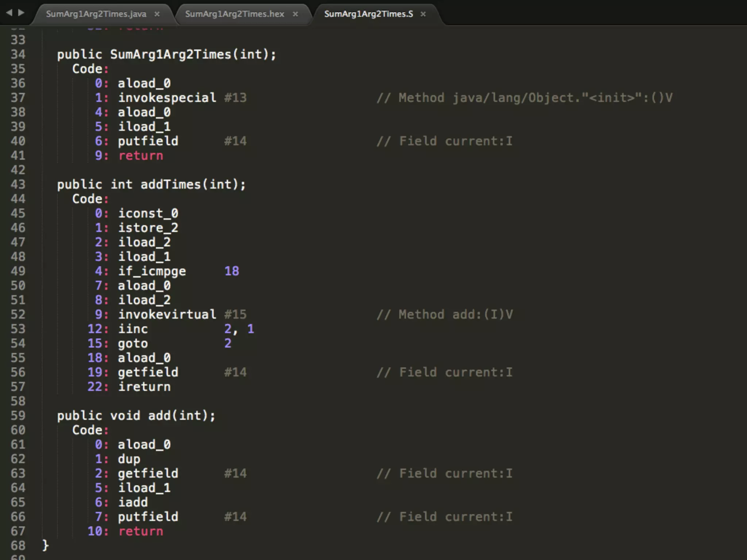Click the goto instruction on line 54

(x=133, y=343)
